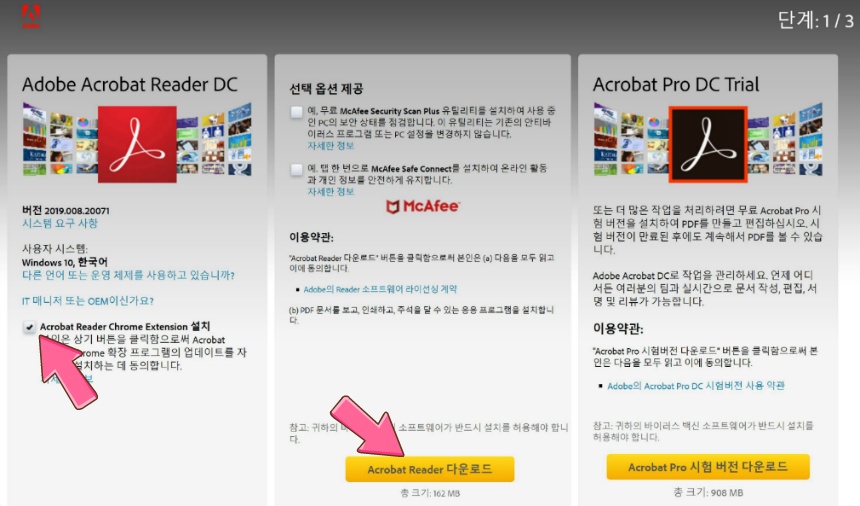The height and width of the screenshot is (506, 860).
Task: Open the Acrobat Pro DC 시험버전 사용 약관 link
Action: pos(695,386)
